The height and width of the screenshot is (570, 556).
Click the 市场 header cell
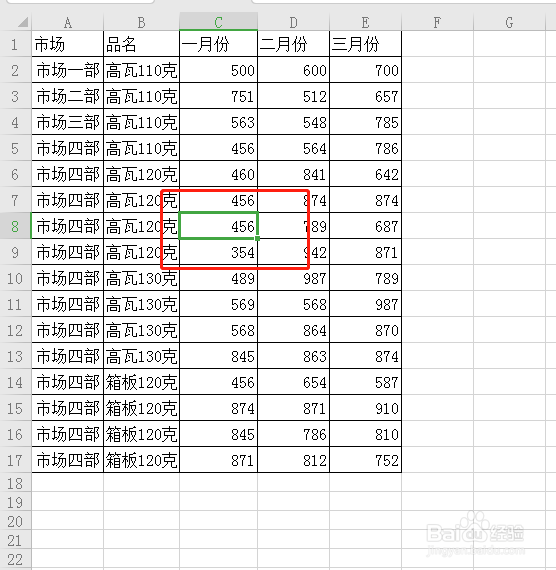click(x=68, y=44)
